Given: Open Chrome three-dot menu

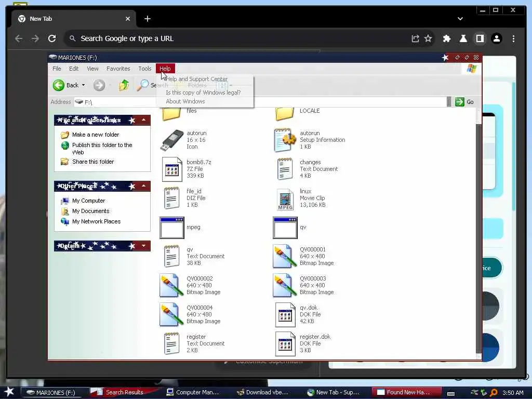Looking at the screenshot, I should [513, 38].
